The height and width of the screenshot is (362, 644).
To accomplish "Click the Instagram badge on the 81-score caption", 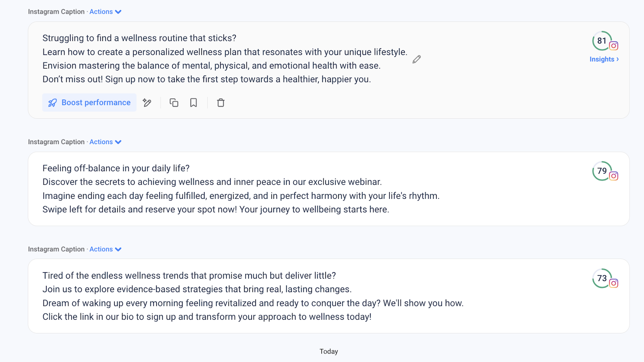I will [x=613, y=46].
